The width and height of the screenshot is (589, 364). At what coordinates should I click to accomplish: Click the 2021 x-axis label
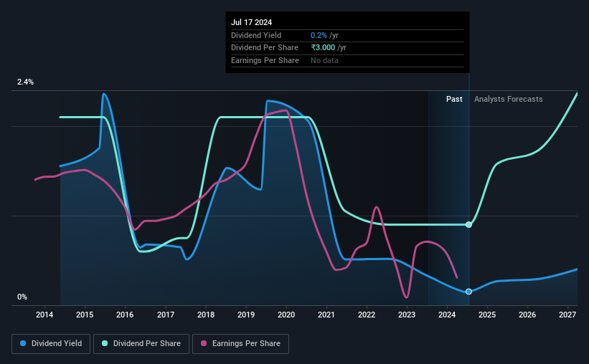[326, 315]
